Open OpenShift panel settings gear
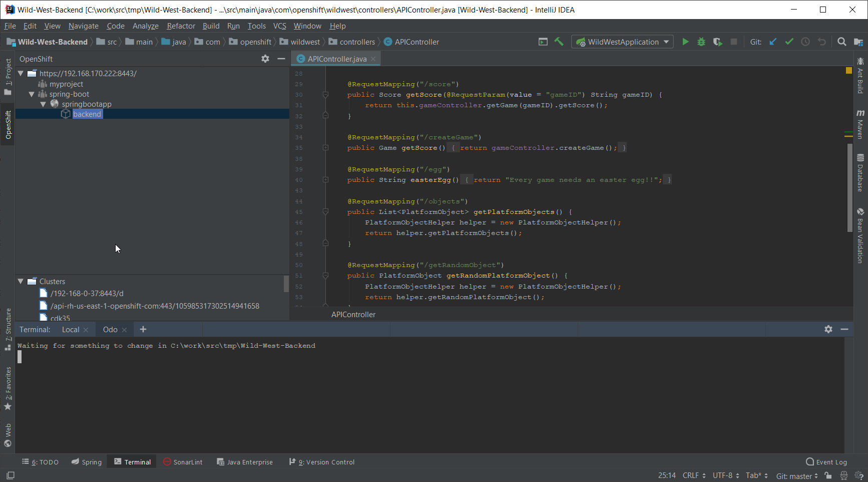The width and height of the screenshot is (868, 482). (265, 59)
